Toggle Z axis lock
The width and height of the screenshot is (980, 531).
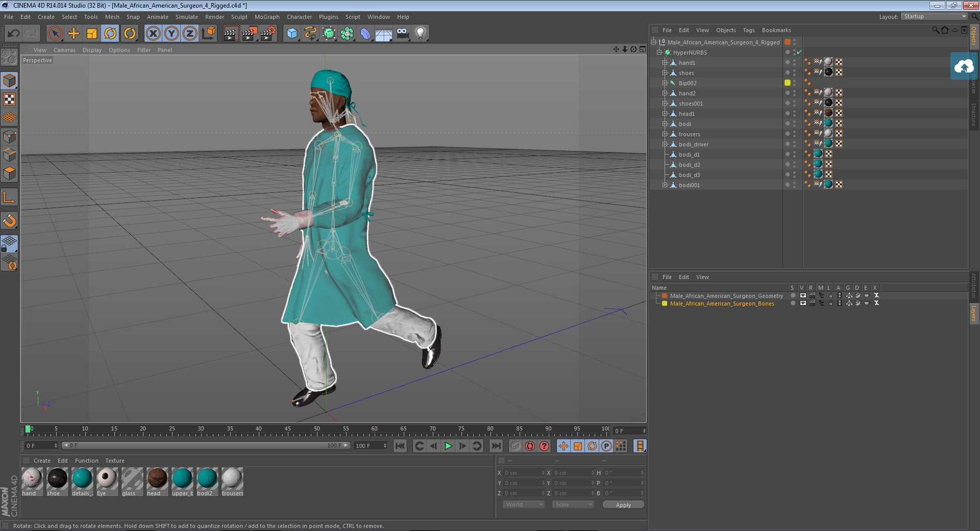pos(190,34)
